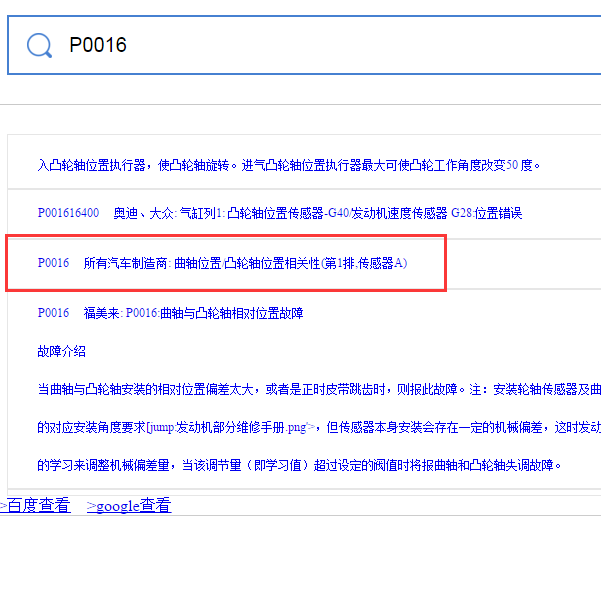Click the P0016 search input field

(304, 45)
